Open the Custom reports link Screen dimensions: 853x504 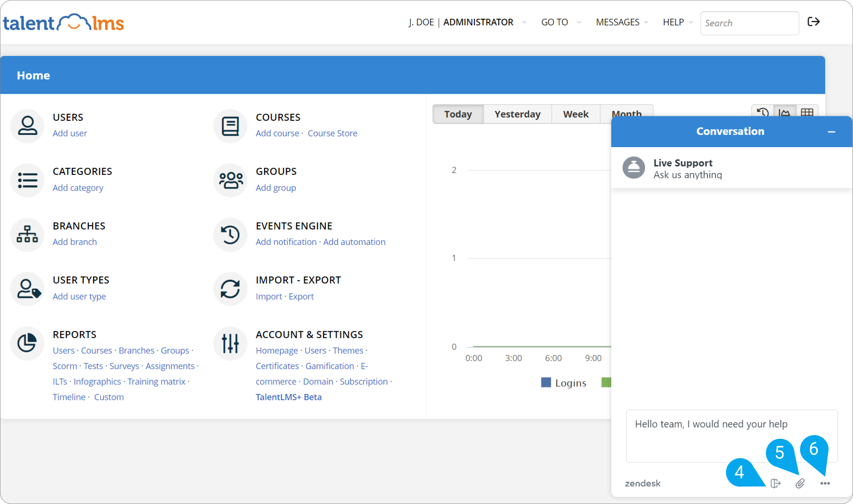109,397
